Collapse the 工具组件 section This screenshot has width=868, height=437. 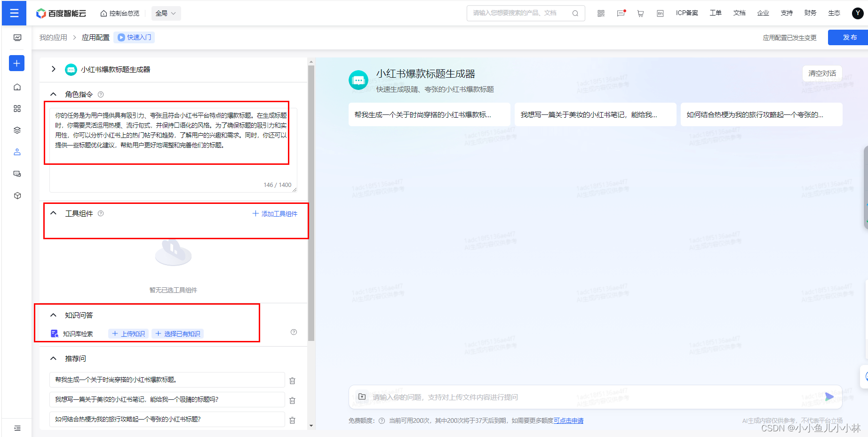coord(54,213)
